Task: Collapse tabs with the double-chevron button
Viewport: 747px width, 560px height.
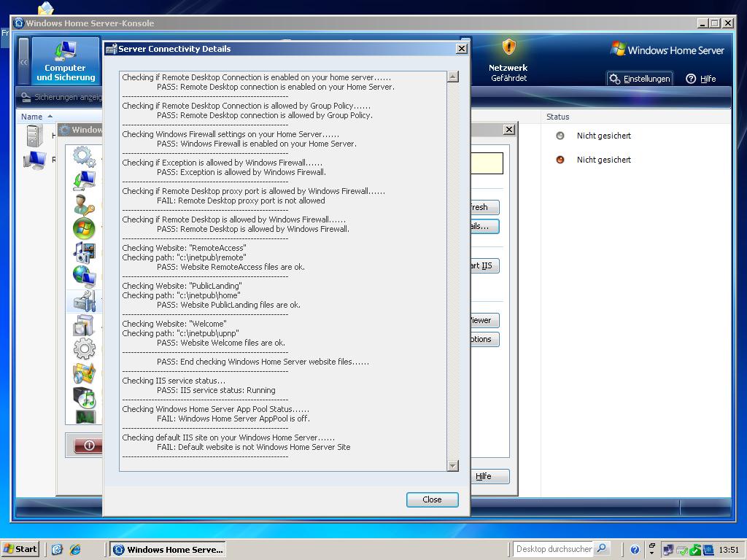Action: [24, 62]
